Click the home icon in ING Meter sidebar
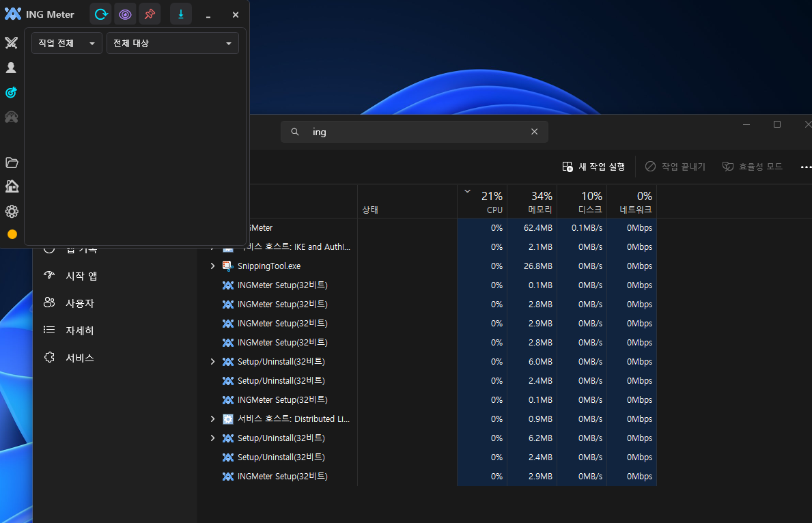 [x=12, y=186]
